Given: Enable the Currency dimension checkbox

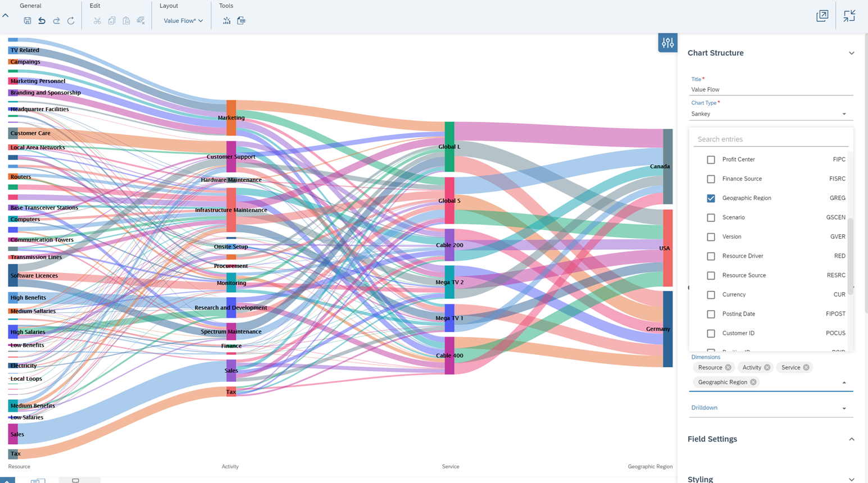Looking at the screenshot, I should (x=711, y=295).
